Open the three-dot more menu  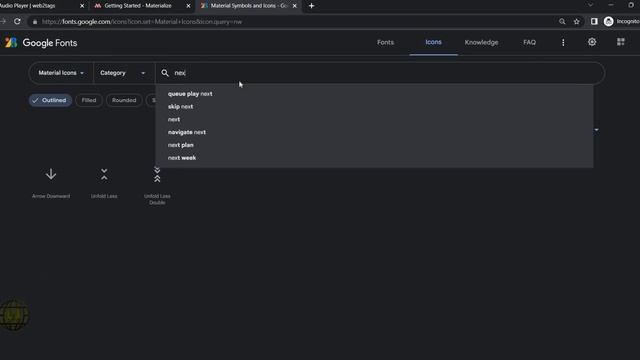click(x=563, y=42)
